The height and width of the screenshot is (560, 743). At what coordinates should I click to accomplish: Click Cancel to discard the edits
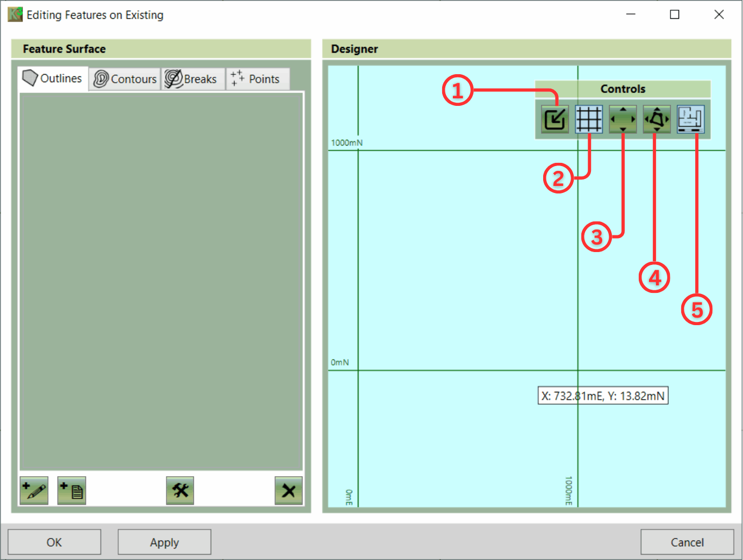pos(687,542)
